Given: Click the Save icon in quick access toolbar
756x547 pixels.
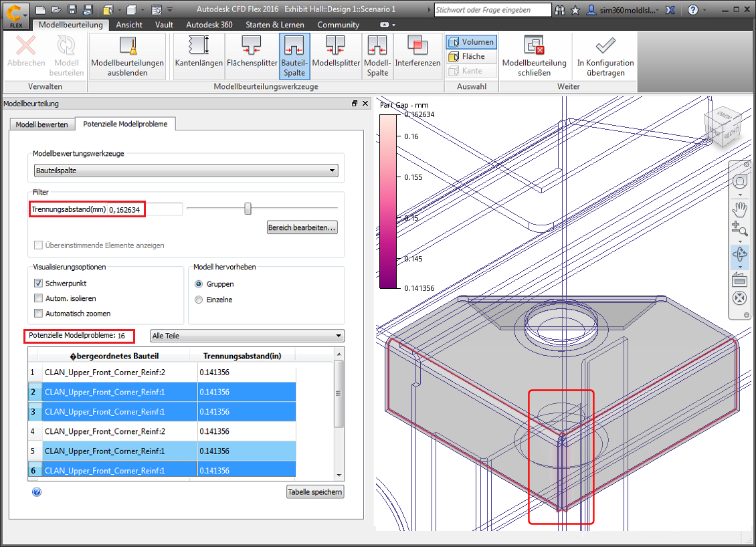Looking at the screenshot, I should (x=72, y=9).
